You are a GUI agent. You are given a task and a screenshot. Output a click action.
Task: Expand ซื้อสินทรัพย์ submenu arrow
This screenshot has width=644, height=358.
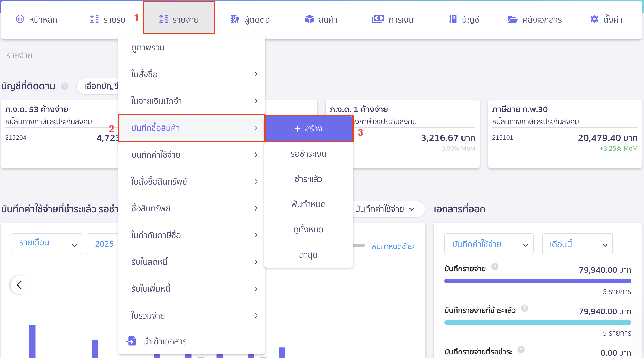point(256,208)
